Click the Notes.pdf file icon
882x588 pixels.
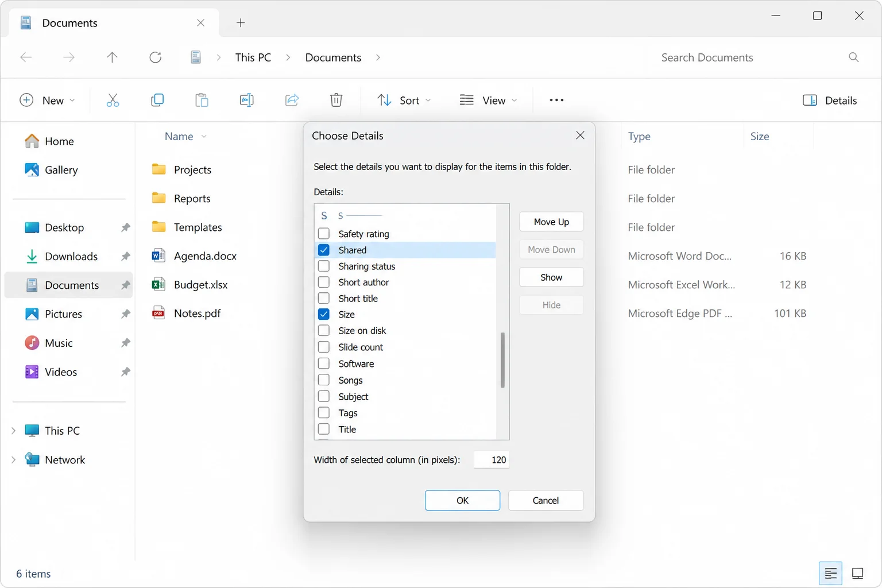point(158,313)
